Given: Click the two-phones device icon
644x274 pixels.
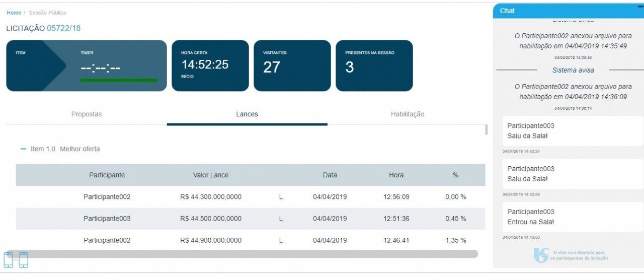Looking at the screenshot, I should coord(16,260).
